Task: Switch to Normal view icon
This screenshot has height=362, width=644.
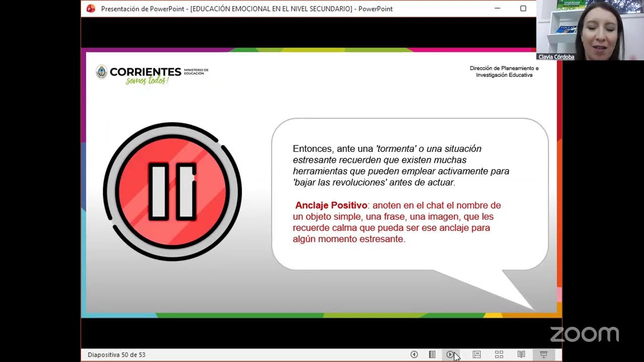Action: pos(477,354)
